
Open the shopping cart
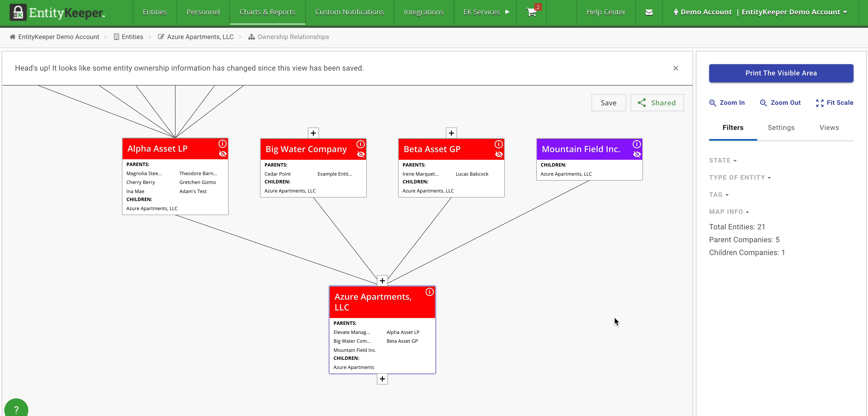pyautogui.click(x=531, y=12)
